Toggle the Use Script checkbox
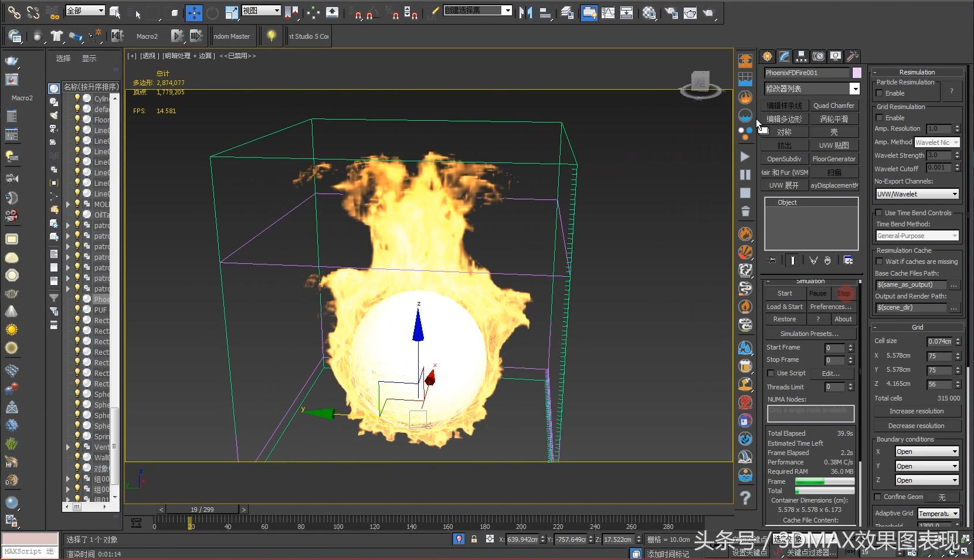The image size is (974, 560). 771,373
